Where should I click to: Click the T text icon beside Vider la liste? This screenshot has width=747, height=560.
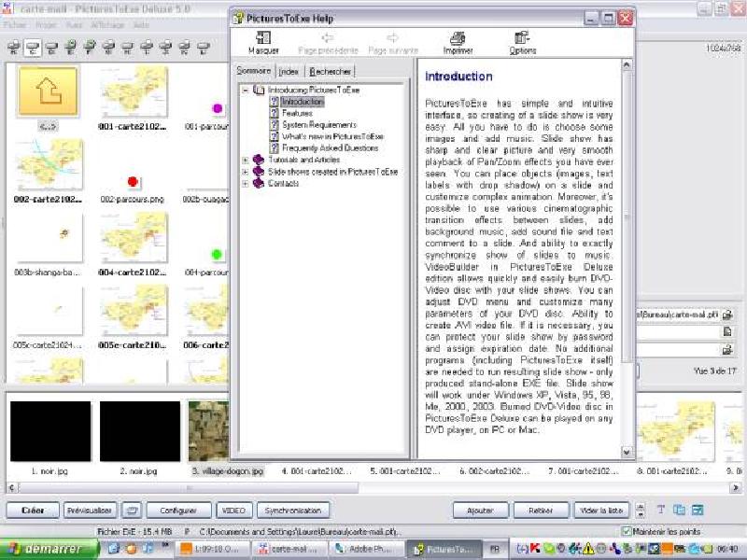661,510
